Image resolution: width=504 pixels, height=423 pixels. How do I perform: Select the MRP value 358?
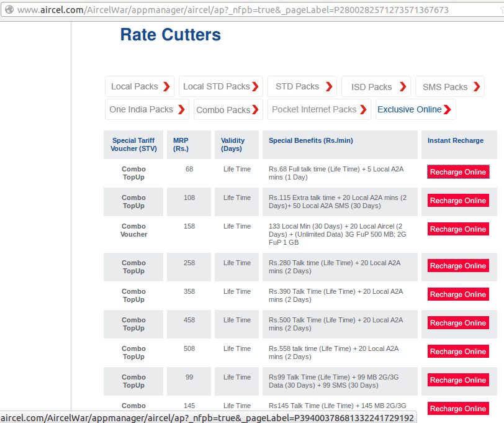(189, 292)
